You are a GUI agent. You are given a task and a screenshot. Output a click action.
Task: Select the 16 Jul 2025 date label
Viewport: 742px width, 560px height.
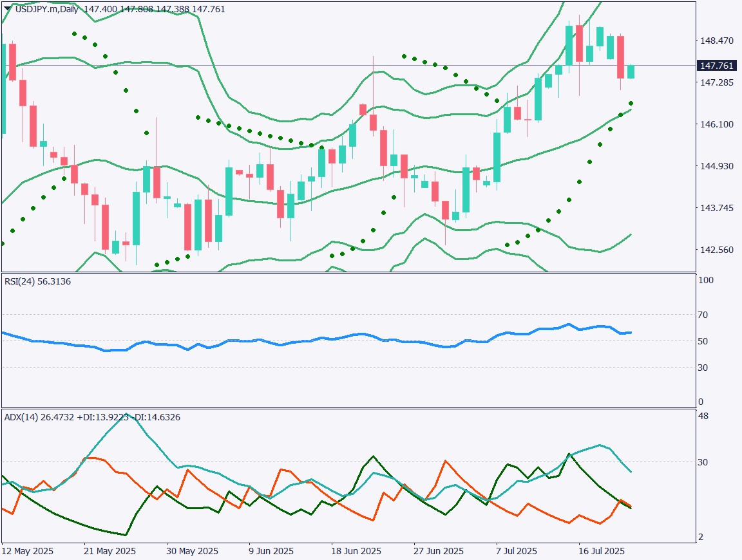pyautogui.click(x=602, y=552)
